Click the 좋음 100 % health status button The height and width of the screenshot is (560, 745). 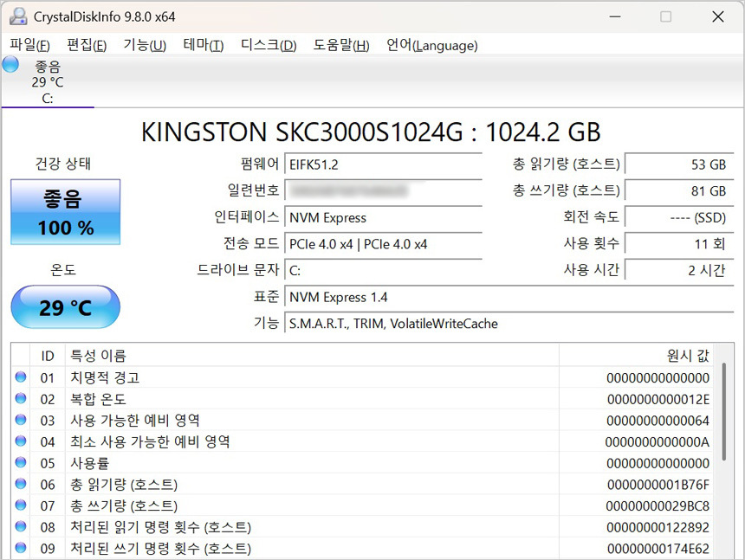[65, 212]
